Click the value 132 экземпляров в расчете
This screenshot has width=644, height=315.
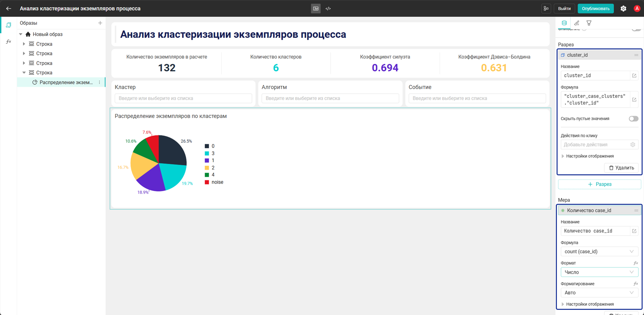tap(167, 68)
